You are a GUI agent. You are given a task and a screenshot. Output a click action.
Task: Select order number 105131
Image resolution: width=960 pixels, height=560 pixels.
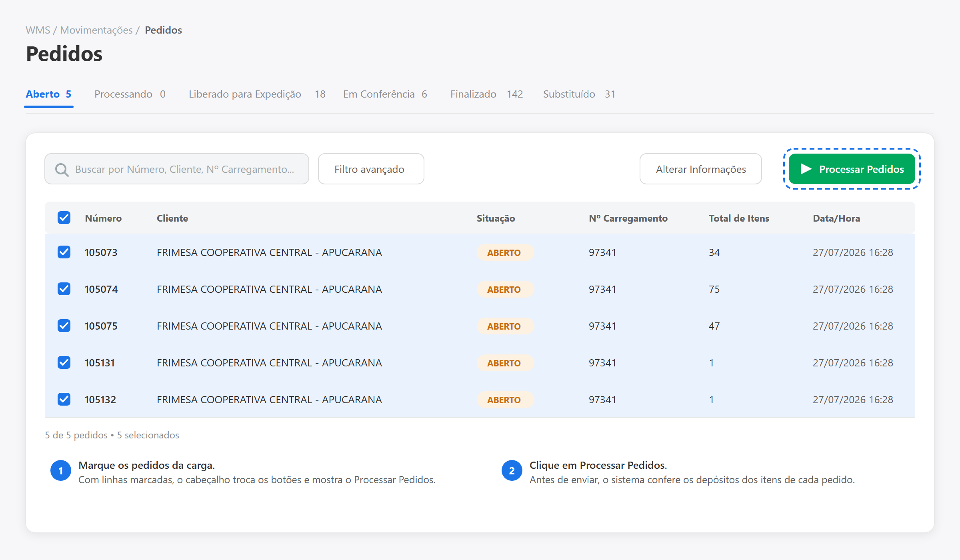(x=100, y=363)
